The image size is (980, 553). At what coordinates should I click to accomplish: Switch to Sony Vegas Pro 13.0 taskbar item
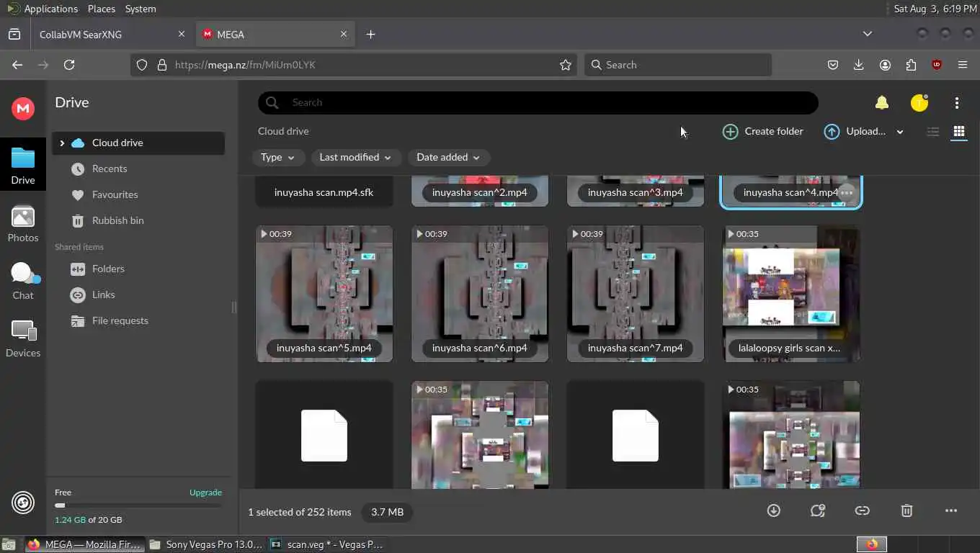206,544
